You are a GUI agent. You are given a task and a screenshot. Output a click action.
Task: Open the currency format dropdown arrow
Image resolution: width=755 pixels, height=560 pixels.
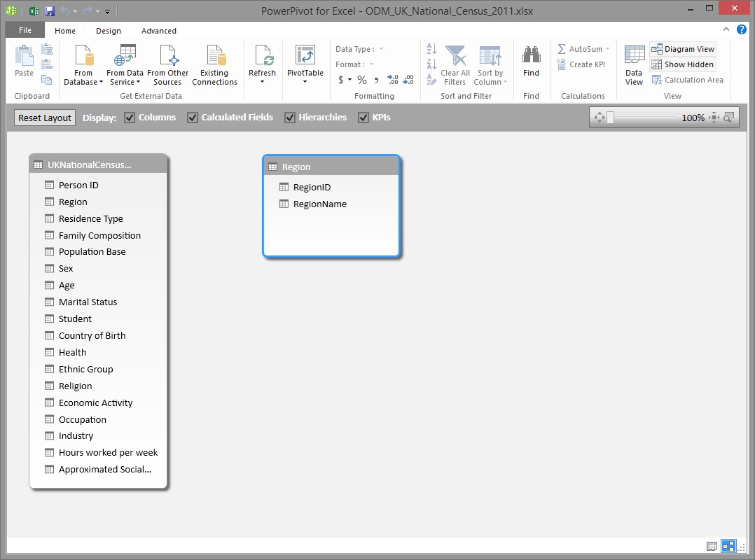click(x=350, y=80)
